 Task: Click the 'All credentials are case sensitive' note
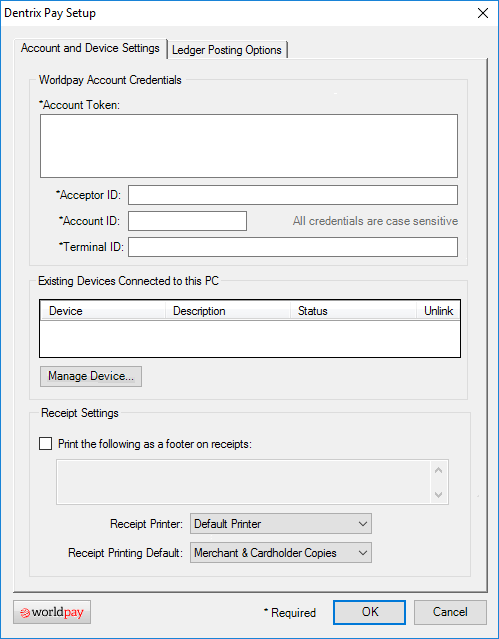click(375, 221)
